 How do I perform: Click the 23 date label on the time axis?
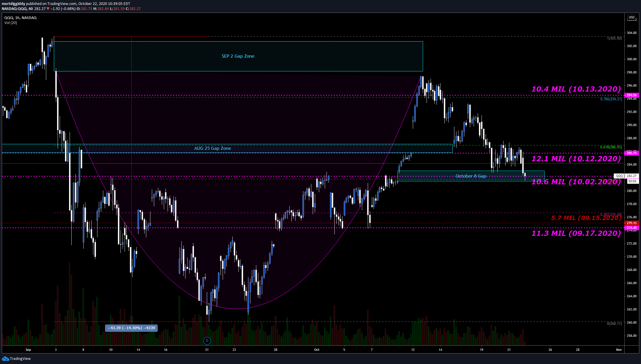click(x=234, y=350)
